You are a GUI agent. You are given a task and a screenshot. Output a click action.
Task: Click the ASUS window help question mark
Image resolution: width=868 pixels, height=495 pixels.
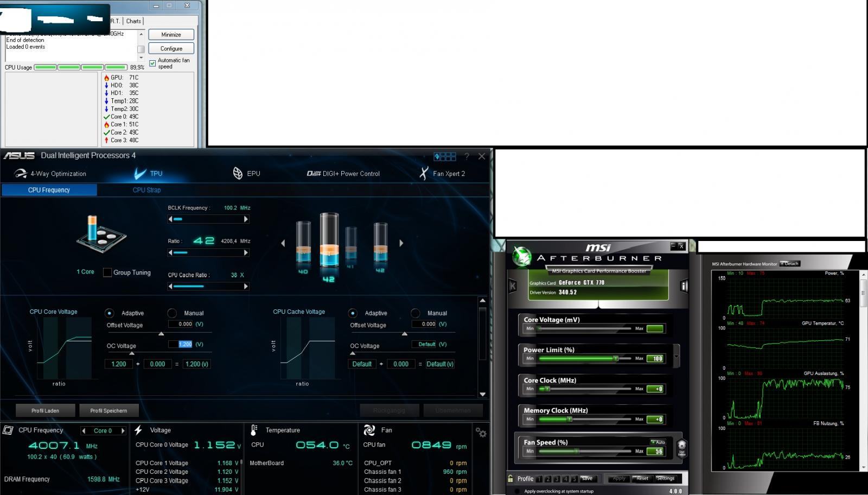466,156
